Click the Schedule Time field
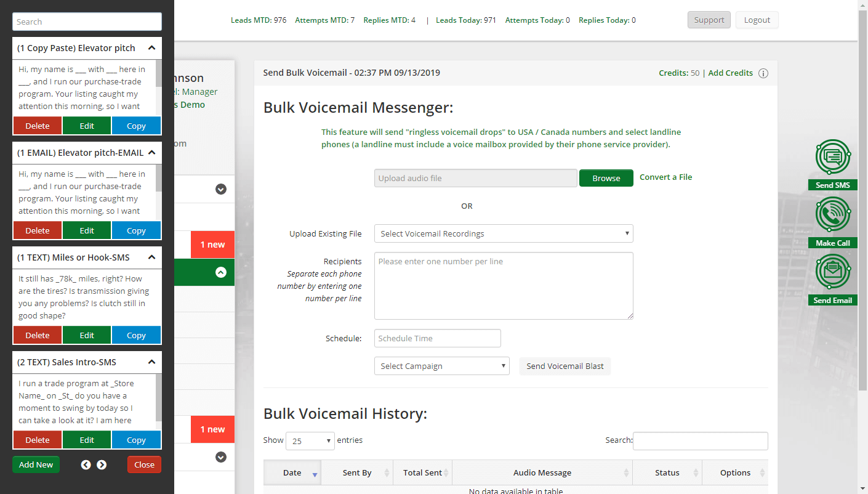868x494 pixels. pyautogui.click(x=438, y=338)
